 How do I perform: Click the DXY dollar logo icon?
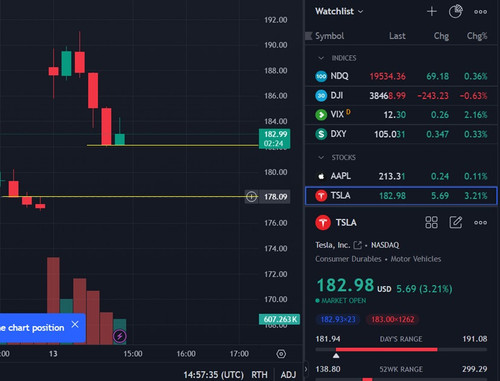point(321,134)
